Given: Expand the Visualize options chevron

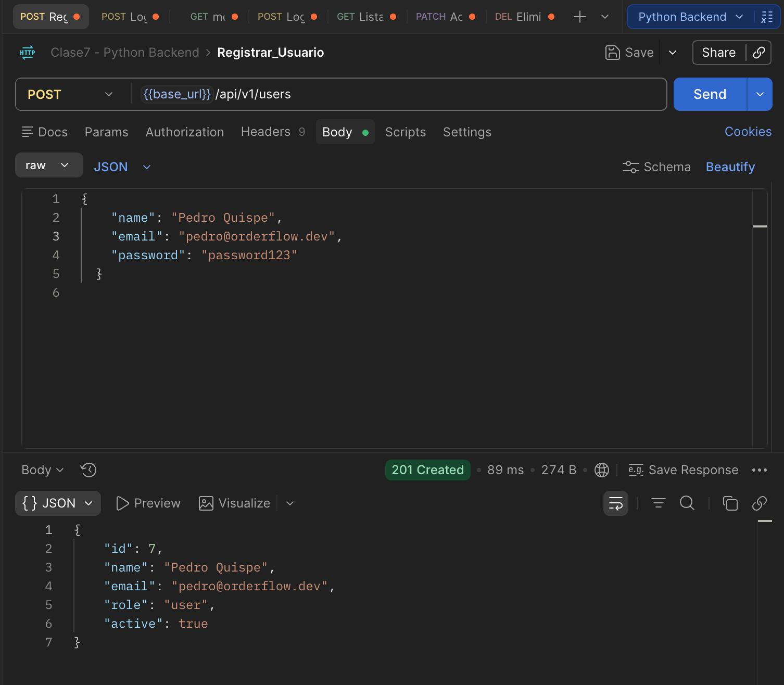Looking at the screenshot, I should [290, 503].
